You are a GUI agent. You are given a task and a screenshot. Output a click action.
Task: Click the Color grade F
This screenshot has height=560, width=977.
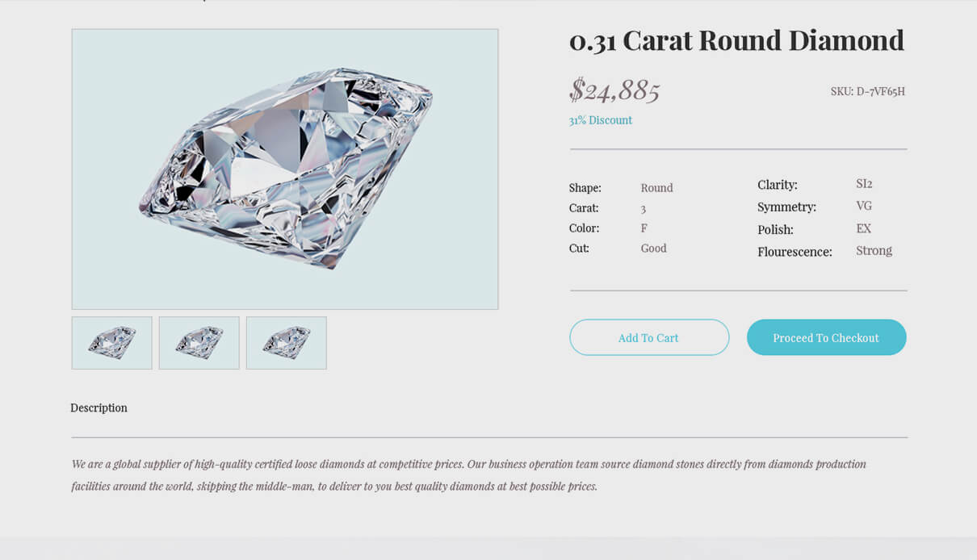click(644, 228)
